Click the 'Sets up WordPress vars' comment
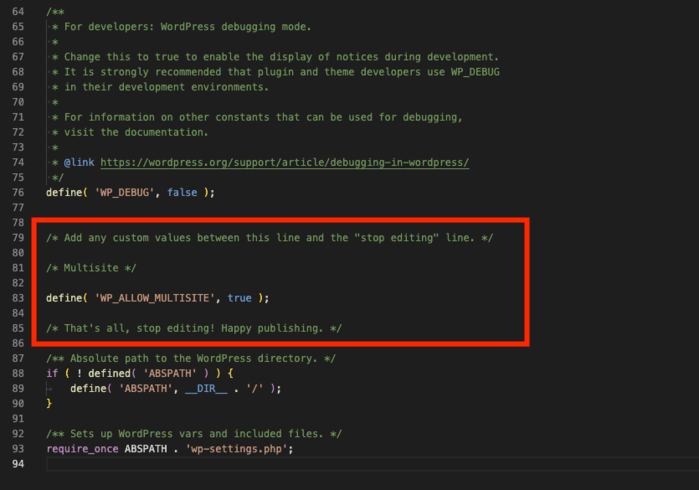699x490 pixels. 194,434
